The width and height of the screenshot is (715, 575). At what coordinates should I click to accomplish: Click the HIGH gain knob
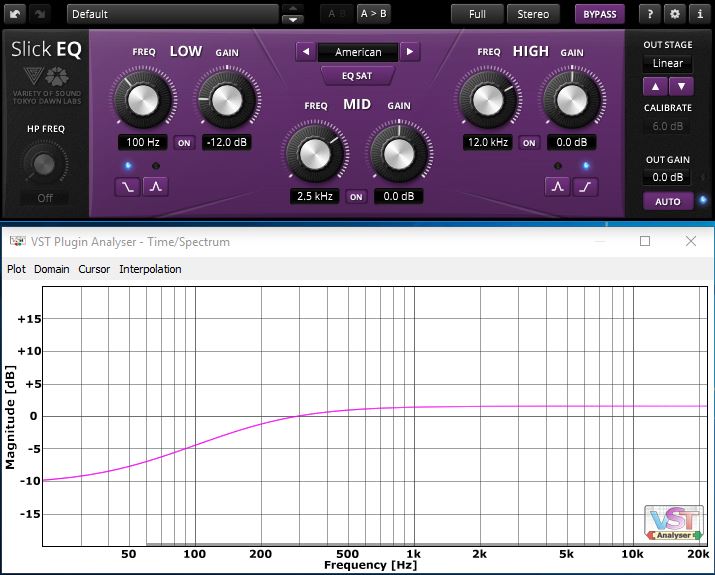(572, 100)
